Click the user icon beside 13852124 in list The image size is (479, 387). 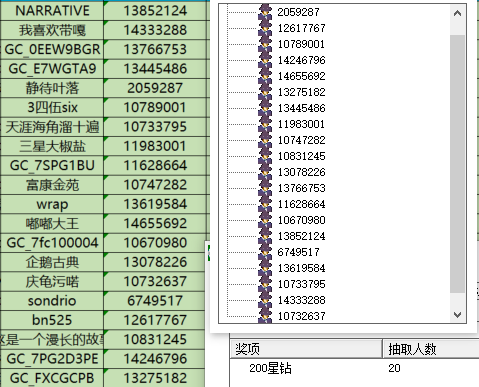click(265, 236)
